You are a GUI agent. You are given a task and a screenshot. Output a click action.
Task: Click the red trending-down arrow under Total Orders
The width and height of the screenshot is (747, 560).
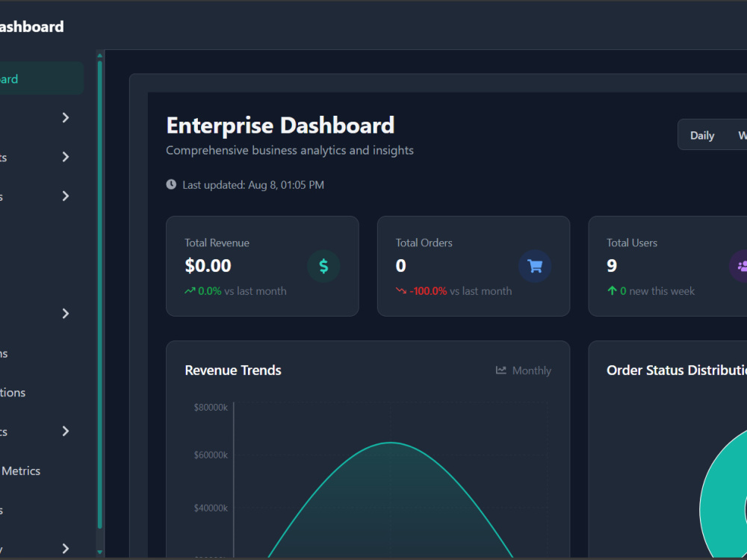[400, 290]
